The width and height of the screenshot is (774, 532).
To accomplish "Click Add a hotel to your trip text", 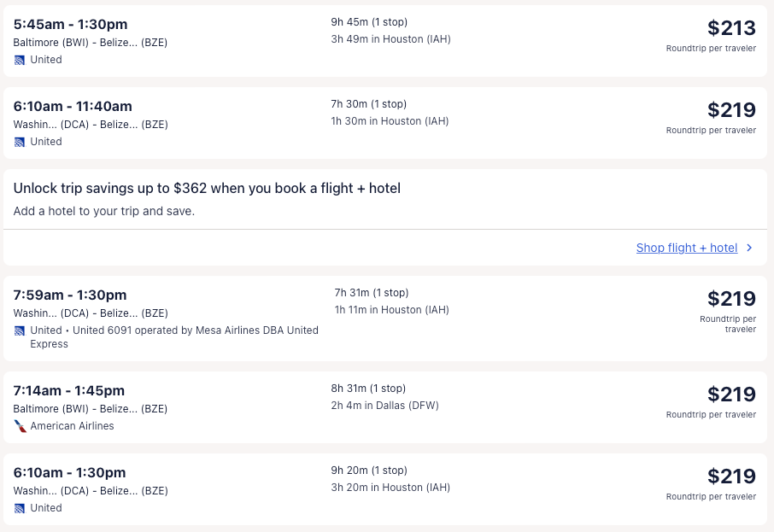I will click(104, 211).
